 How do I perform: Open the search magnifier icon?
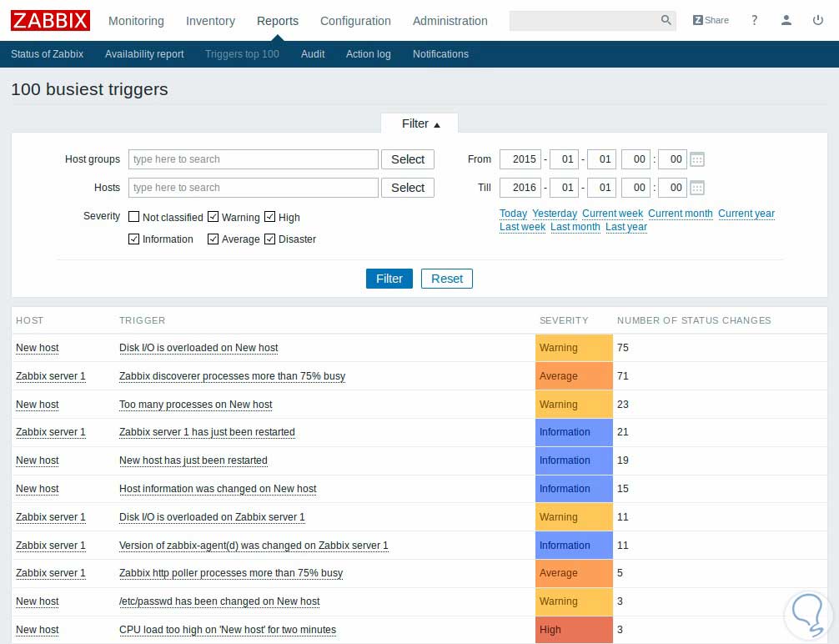coord(666,20)
